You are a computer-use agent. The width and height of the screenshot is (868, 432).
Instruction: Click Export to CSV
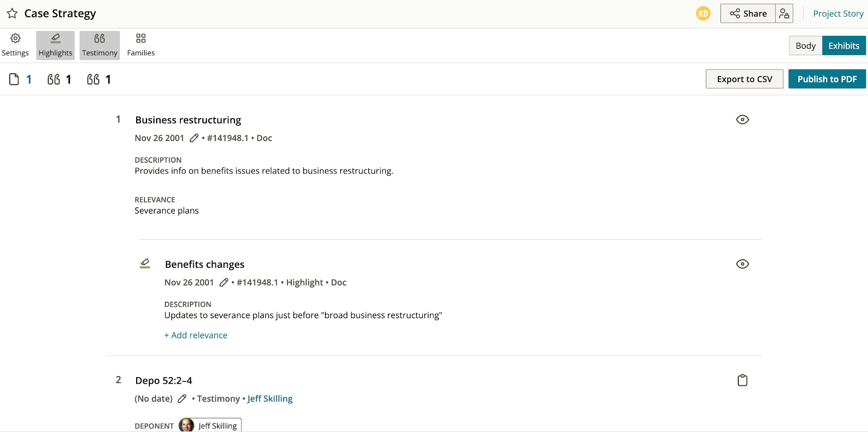click(x=744, y=79)
